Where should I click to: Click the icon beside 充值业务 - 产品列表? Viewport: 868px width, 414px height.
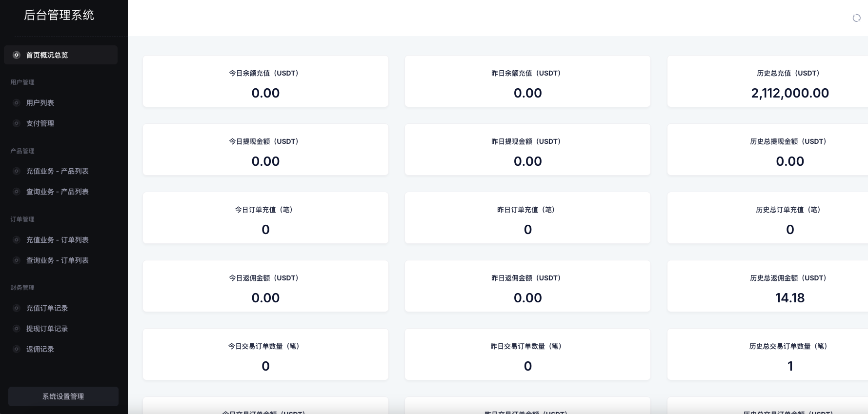(x=16, y=171)
